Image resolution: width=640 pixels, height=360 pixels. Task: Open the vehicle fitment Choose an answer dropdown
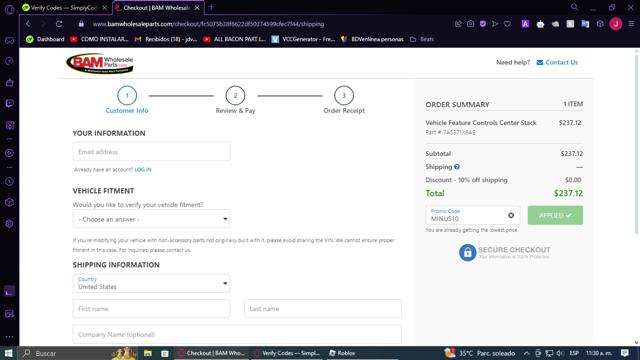(151, 219)
